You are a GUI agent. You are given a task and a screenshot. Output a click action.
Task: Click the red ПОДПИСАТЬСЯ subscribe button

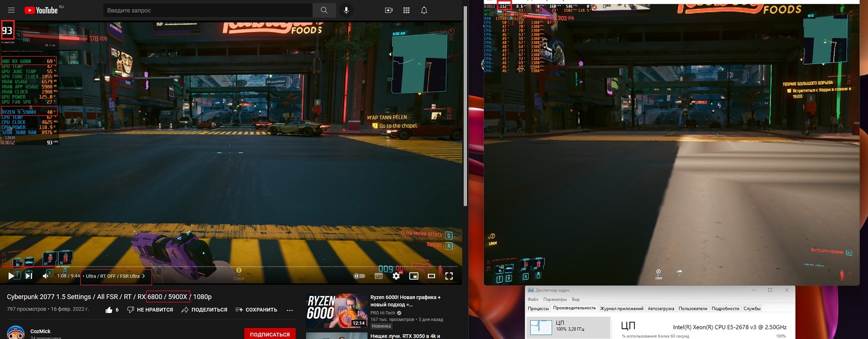[270, 334]
